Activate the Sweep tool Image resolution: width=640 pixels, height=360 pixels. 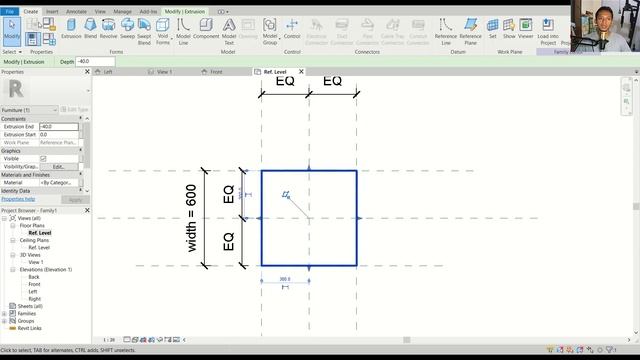[x=127, y=29]
